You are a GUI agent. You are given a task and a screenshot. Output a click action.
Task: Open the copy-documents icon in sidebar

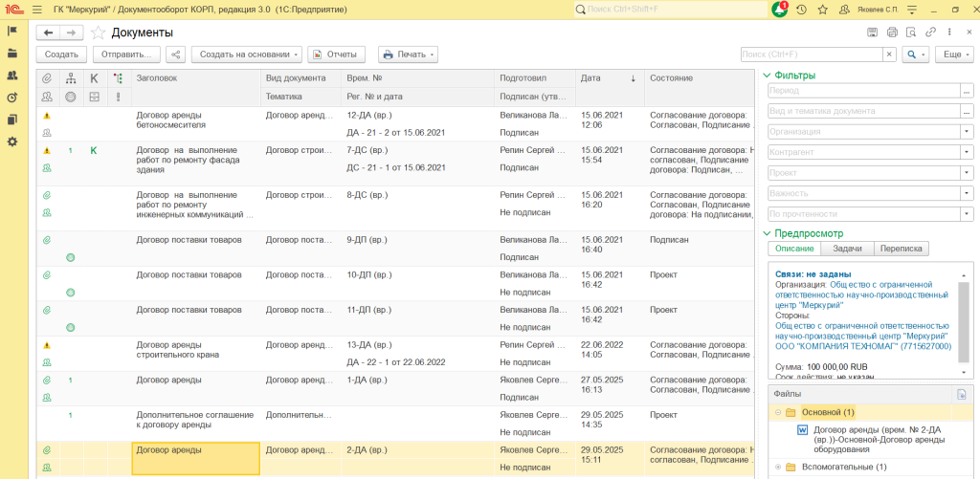coord(11,120)
